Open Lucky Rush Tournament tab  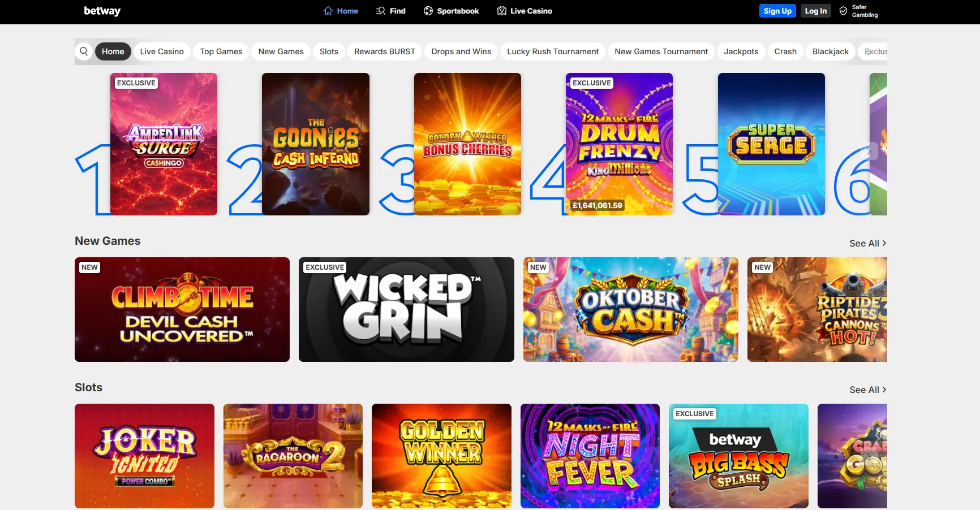tap(553, 51)
